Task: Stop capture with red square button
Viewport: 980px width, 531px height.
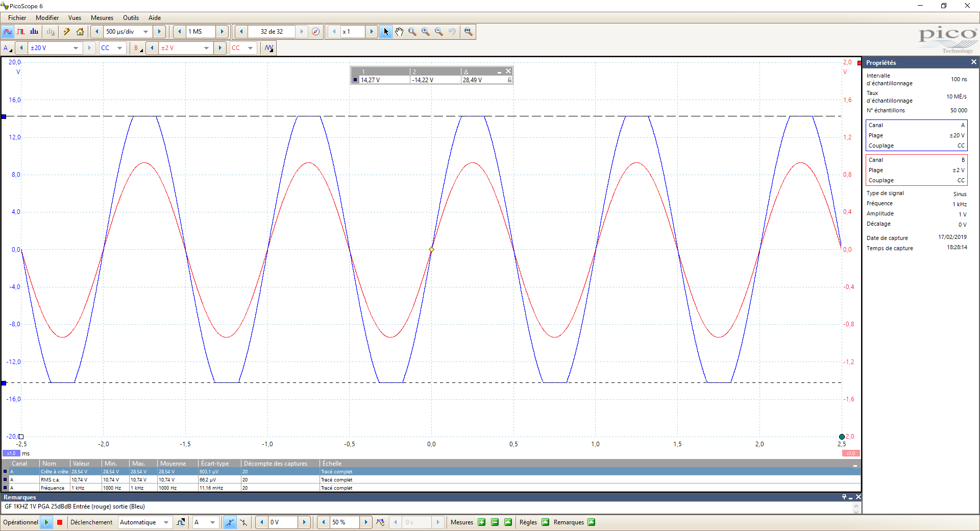Action: click(60, 522)
